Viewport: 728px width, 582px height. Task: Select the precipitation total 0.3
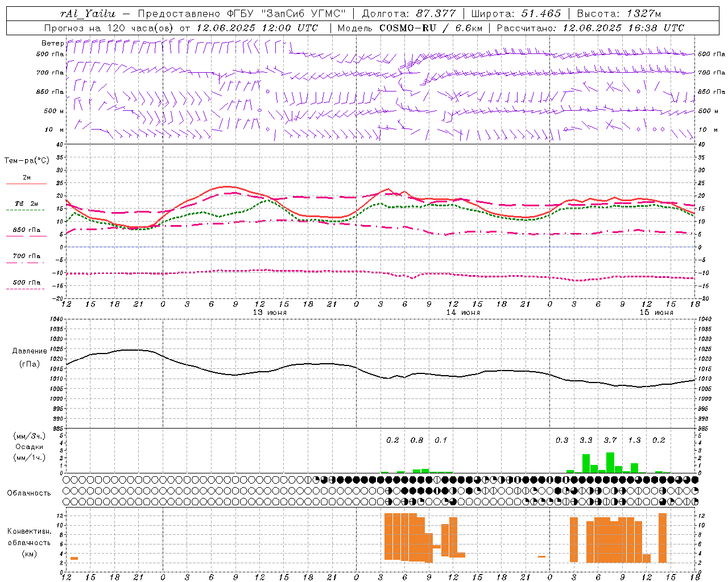pyautogui.click(x=562, y=440)
